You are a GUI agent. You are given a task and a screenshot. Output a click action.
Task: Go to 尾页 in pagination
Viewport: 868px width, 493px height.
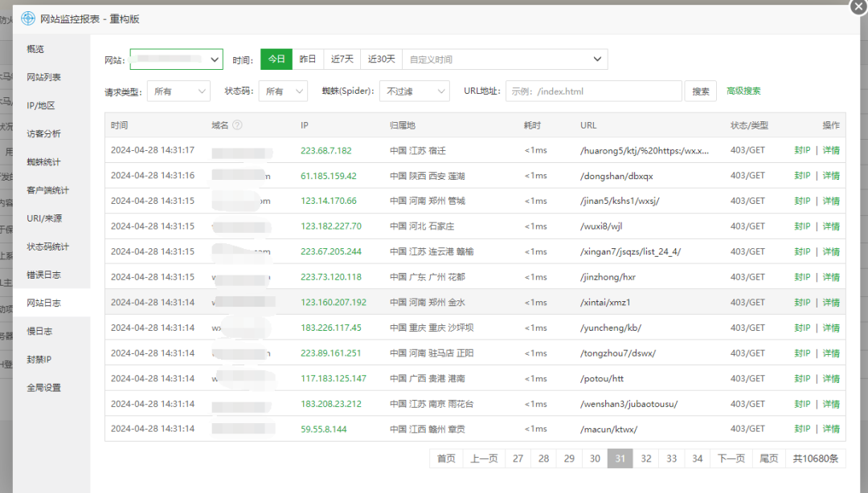click(x=769, y=458)
